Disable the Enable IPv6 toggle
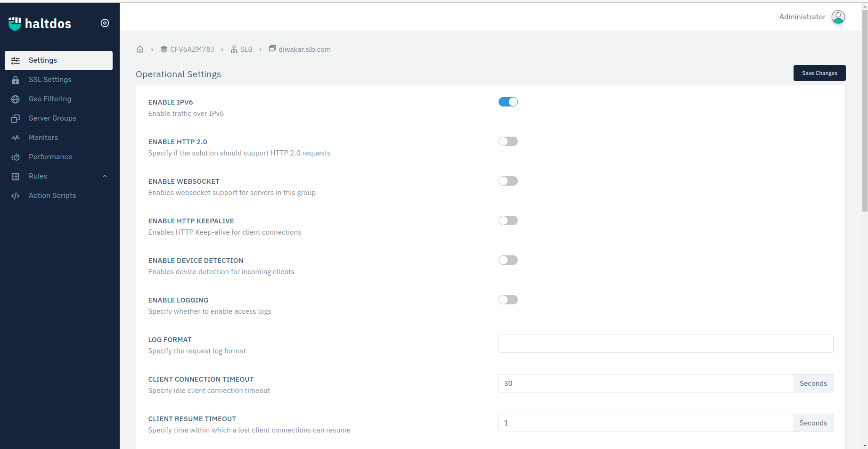The height and width of the screenshot is (449, 868). pos(508,102)
